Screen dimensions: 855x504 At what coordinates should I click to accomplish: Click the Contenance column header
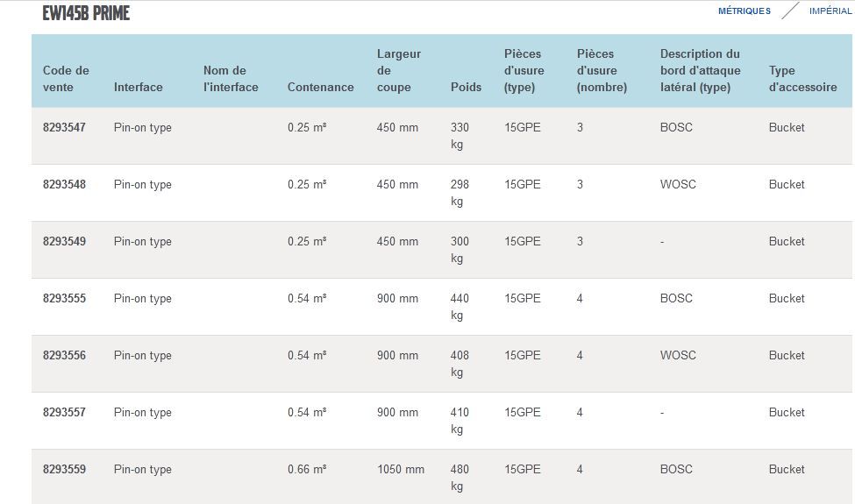click(320, 87)
